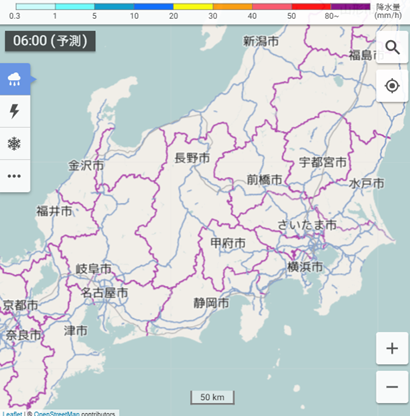Screen dimensions: 410x416
Task: Select the rain cloud precipitation layer
Action: [x=15, y=79]
